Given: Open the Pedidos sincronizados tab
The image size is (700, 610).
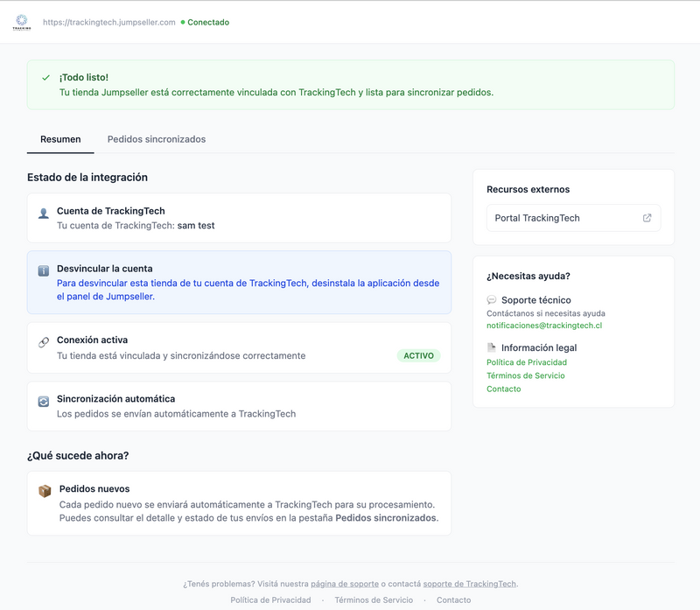Looking at the screenshot, I should [157, 139].
